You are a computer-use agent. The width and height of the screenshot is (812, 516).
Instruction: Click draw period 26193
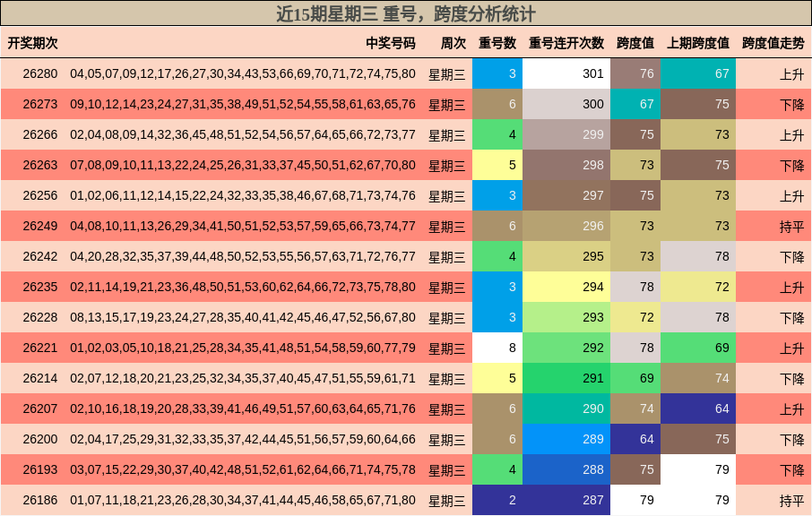[x=39, y=470]
